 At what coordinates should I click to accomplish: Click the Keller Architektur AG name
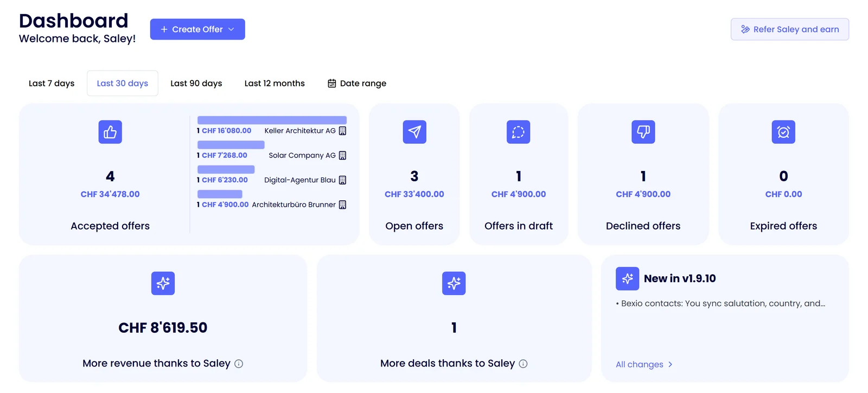pyautogui.click(x=300, y=131)
